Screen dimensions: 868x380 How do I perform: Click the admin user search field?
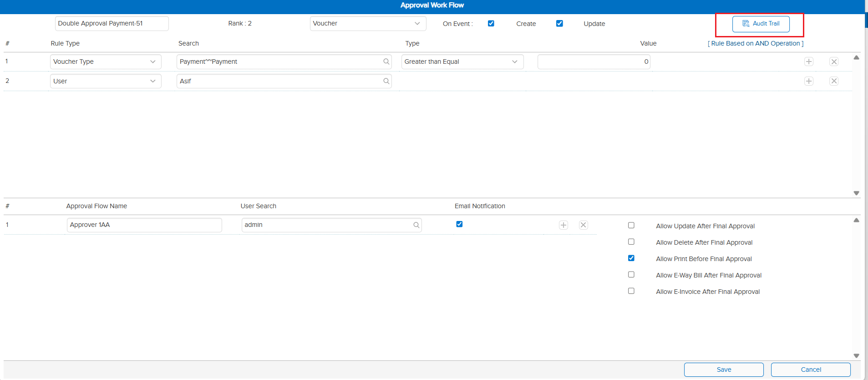[x=331, y=225]
